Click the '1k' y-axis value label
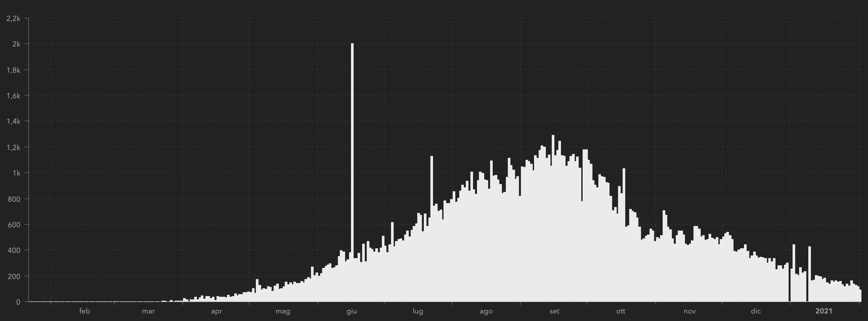This screenshot has width=868, height=321. [16, 173]
